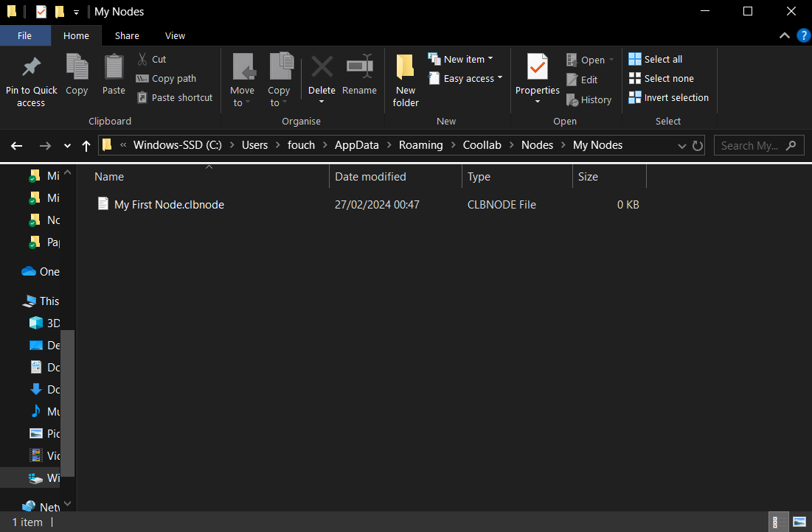Go back with the left arrow

[16, 146]
